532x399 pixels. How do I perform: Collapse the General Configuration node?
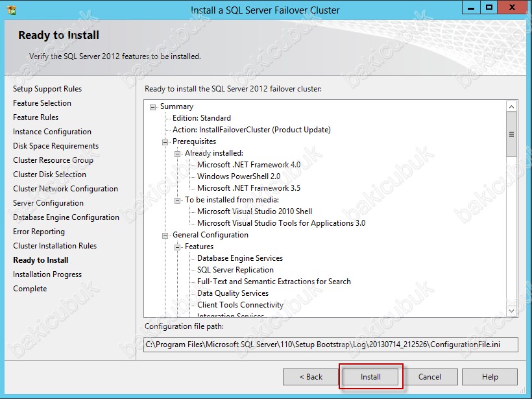(165, 236)
